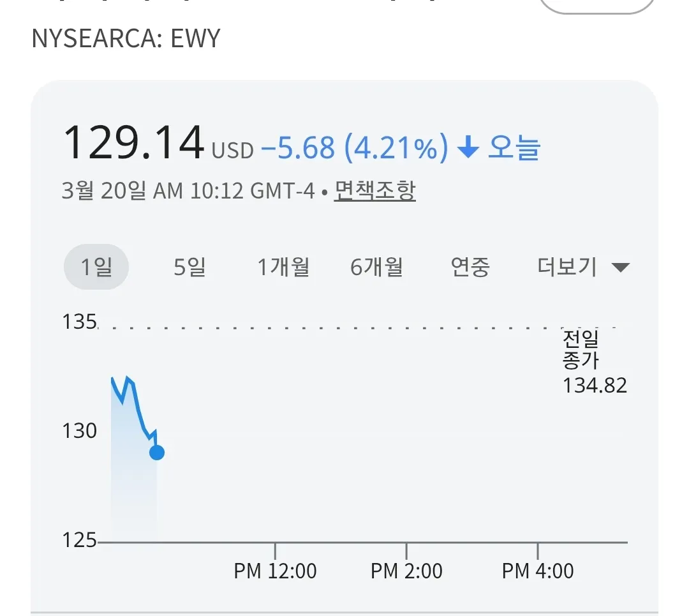The image size is (689, 616).
Task: Click the NYSEARCA: EWY ticker text
Action: 126,39
